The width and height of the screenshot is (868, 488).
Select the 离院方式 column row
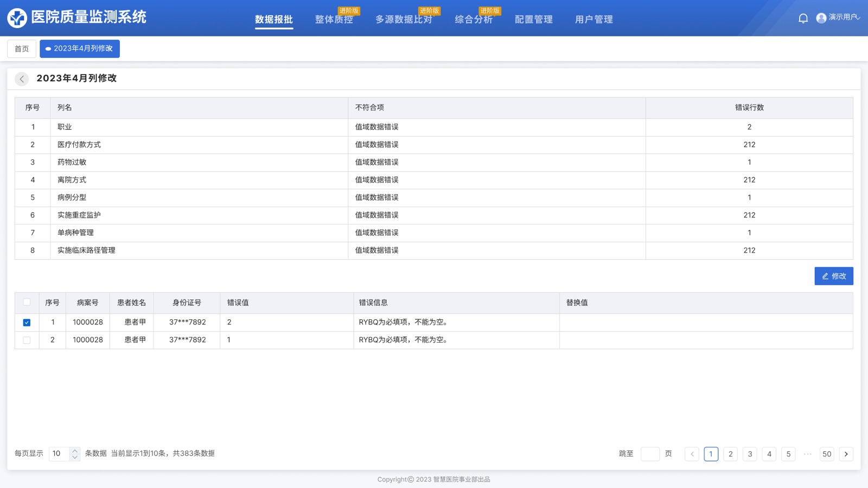(434, 180)
